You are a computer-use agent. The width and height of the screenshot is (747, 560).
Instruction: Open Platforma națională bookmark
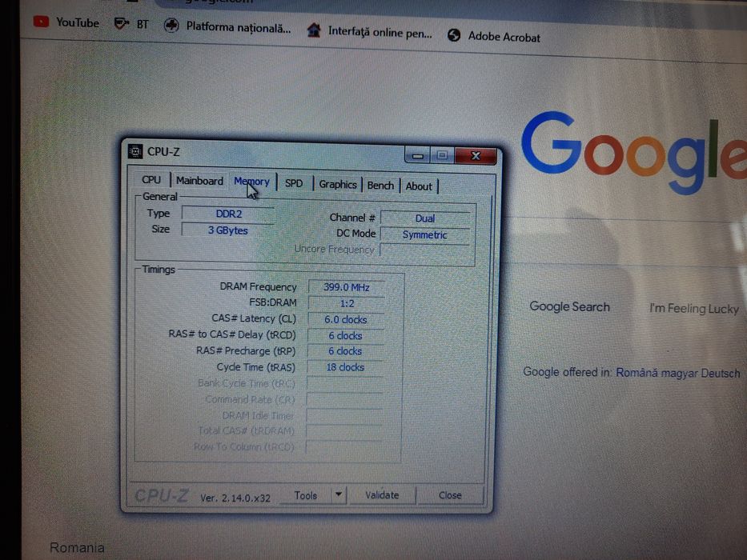pyautogui.click(x=227, y=26)
